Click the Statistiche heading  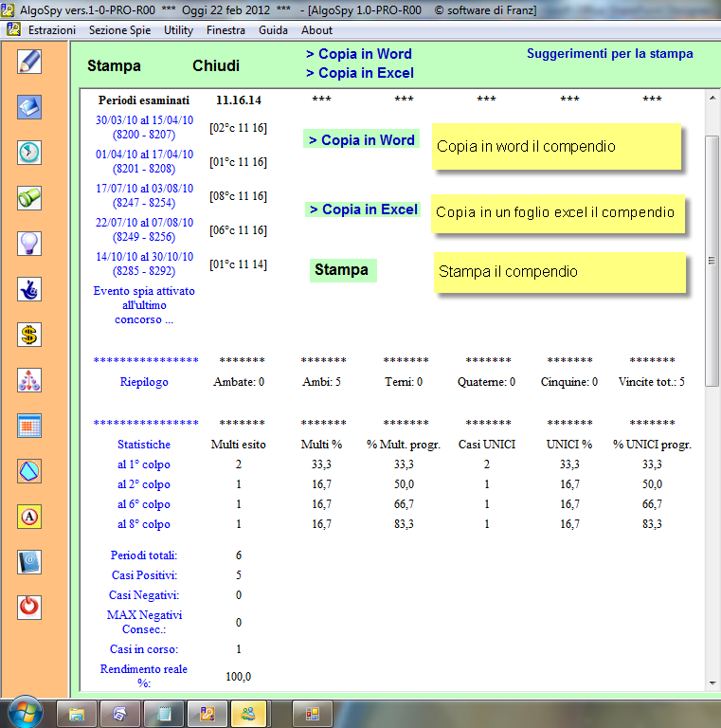[x=144, y=445]
